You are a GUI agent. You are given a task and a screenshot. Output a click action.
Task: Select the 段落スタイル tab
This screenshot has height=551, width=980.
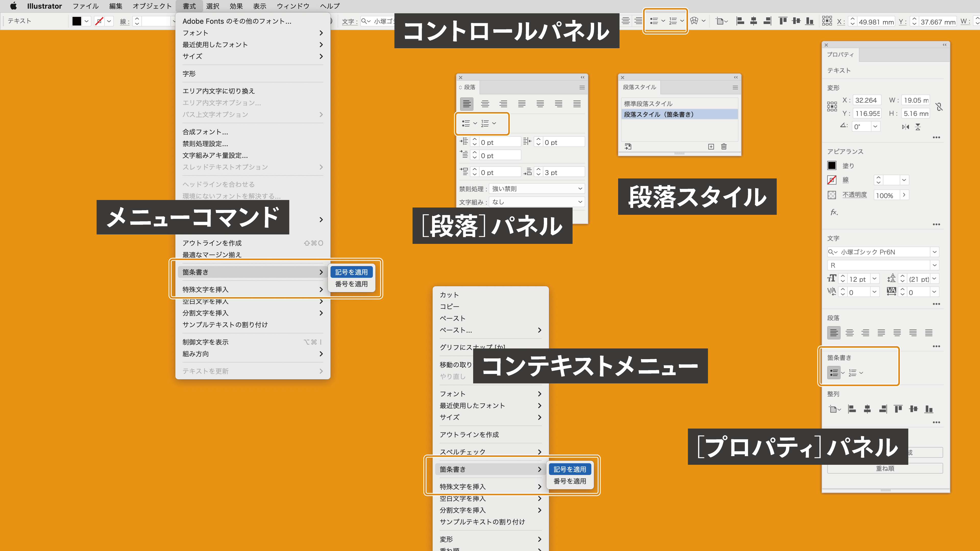[640, 87]
